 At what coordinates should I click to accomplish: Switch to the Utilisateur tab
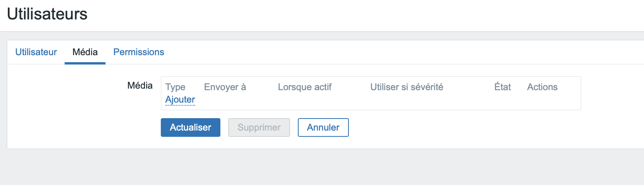(x=36, y=52)
